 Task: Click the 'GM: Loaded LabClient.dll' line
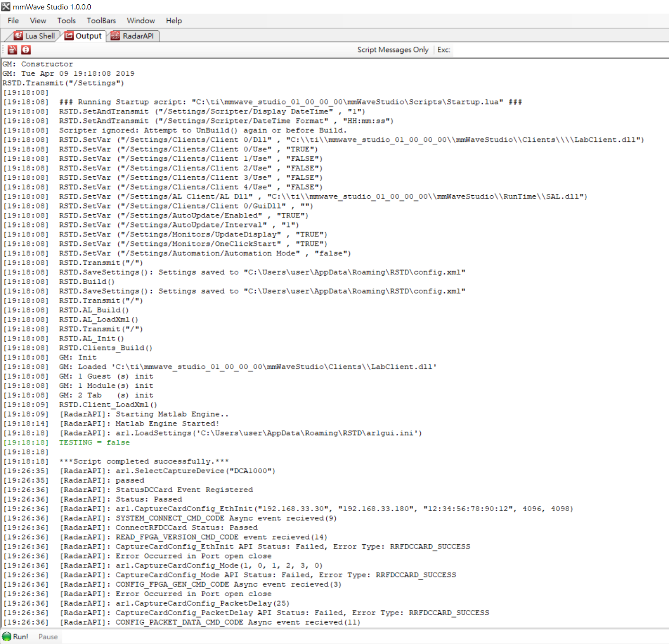(x=220, y=366)
